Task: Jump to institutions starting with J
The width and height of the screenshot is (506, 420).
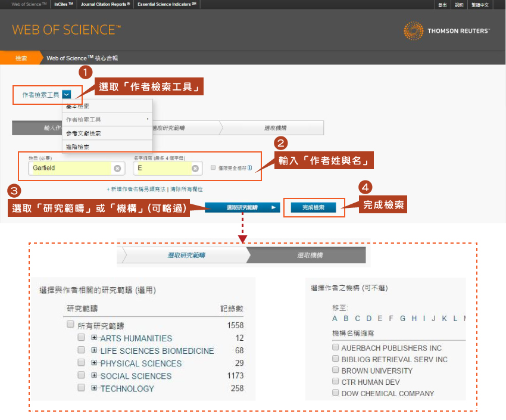Action: (x=434, y=318)
